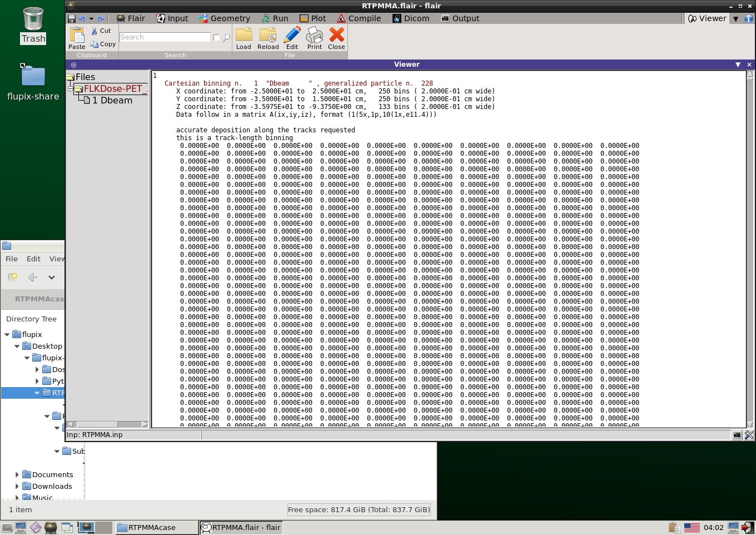Image resolution: width=756 pixels, height=535 pixels.
Task: Reload the file with the Reload icon
Action: (x=268, y=38)
